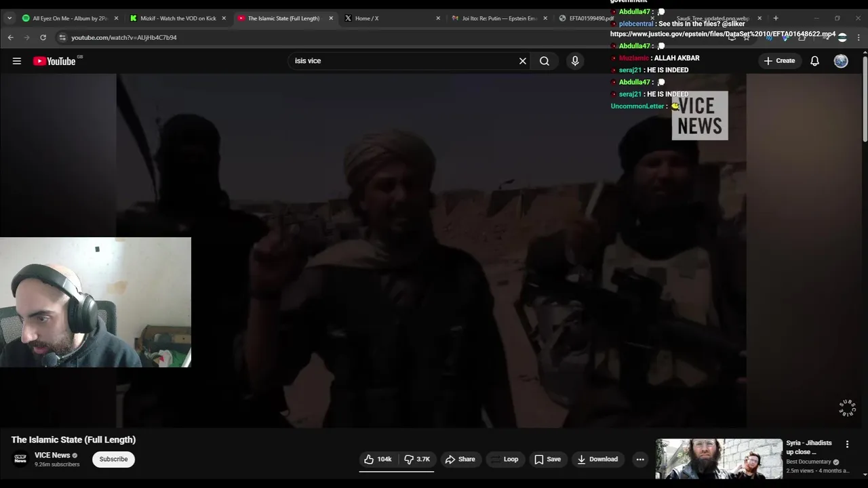Download the video
868x488 pixels.
point(597,460)
